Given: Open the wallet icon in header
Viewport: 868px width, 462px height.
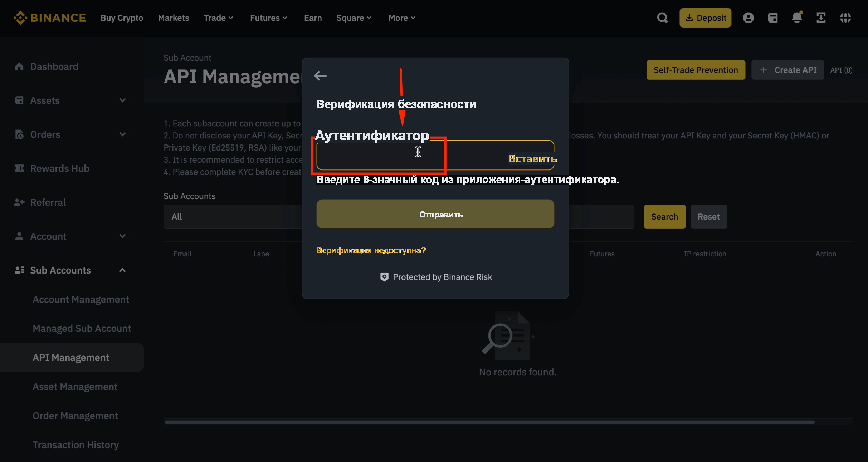Looking at the screenshot, I should click(772, 18).
